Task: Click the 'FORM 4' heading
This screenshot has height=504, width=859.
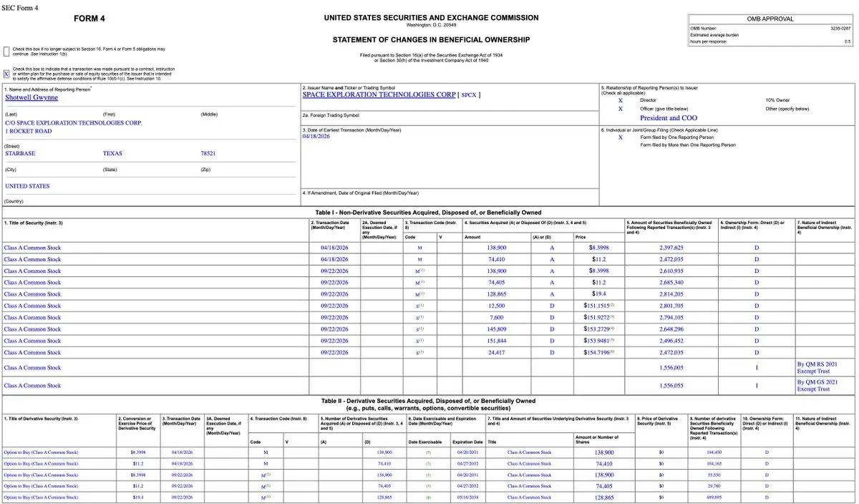Action: (x=91, y=19)
